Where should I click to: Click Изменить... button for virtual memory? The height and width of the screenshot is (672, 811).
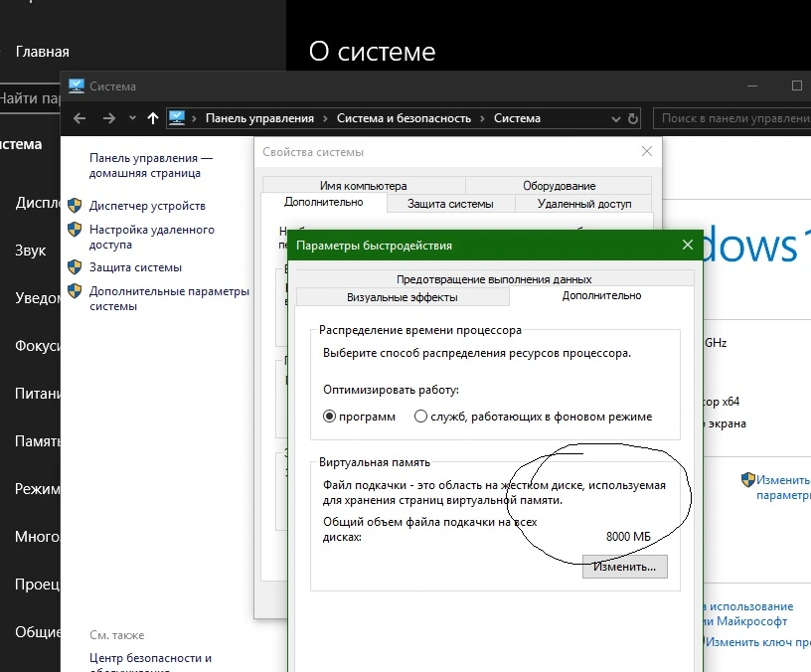pyautogui.click(x=625, y=567)
